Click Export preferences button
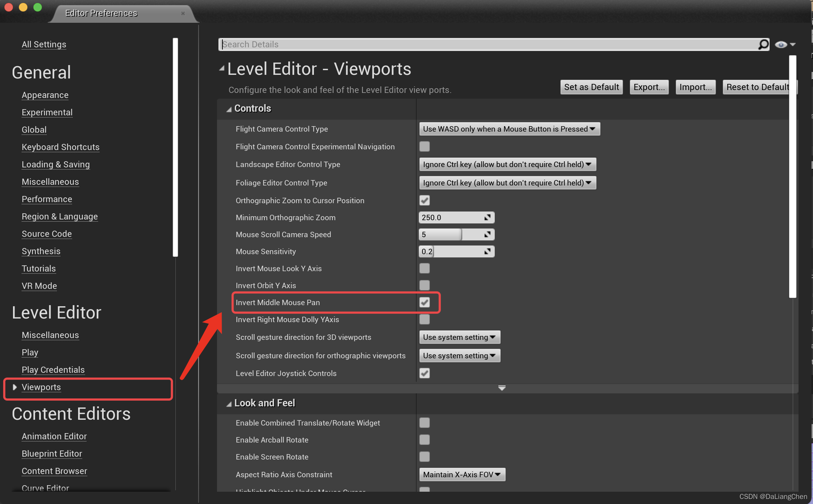 pos(649,88)
